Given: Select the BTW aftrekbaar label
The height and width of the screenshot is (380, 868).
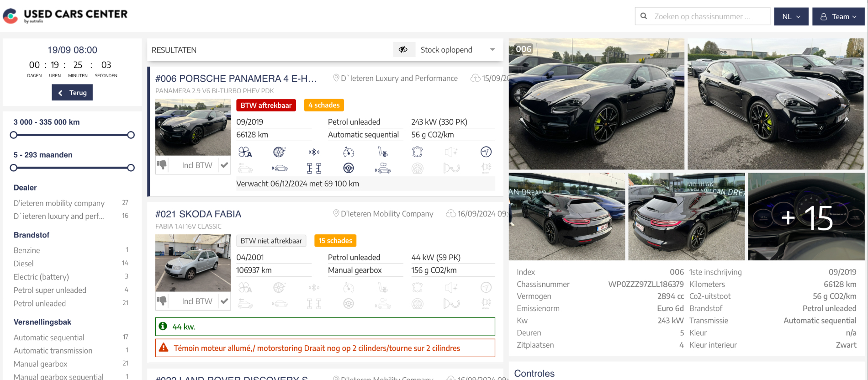Looking at the screenshot, I should (266, 105).
